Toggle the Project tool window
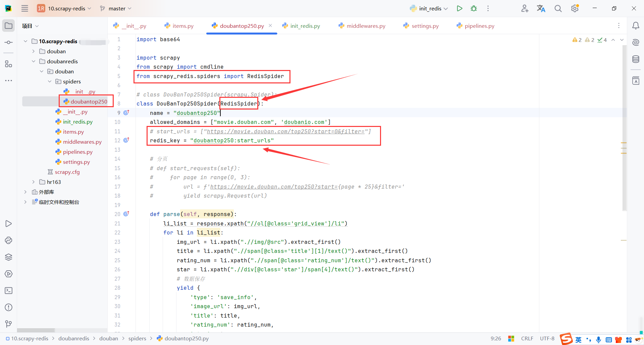 tap(8, 26)
